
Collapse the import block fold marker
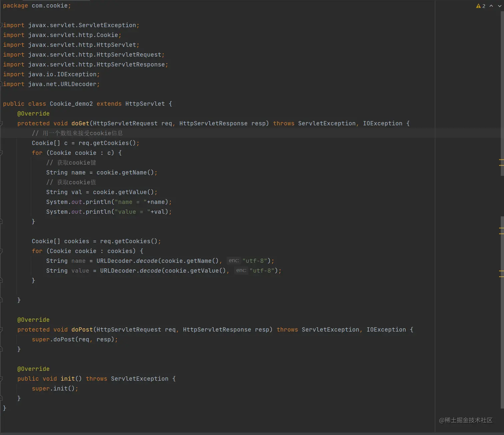point(1,25)
